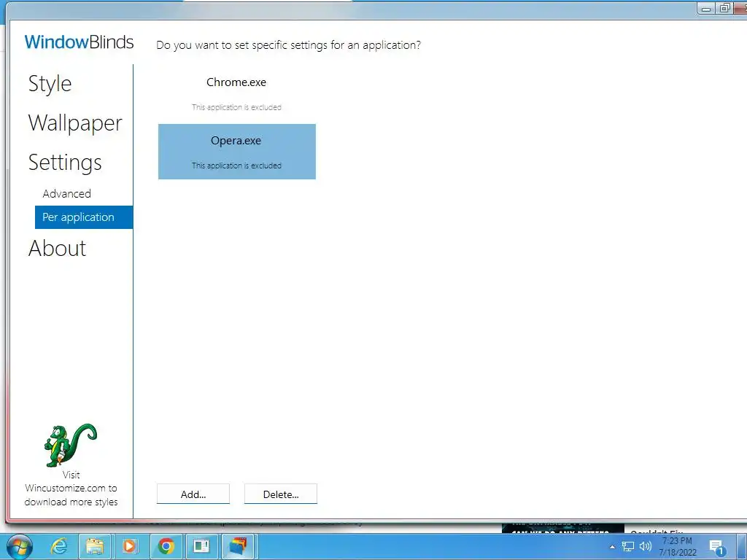
Task: Select the Advanced settings sub-item
Action: coord(66,194)
